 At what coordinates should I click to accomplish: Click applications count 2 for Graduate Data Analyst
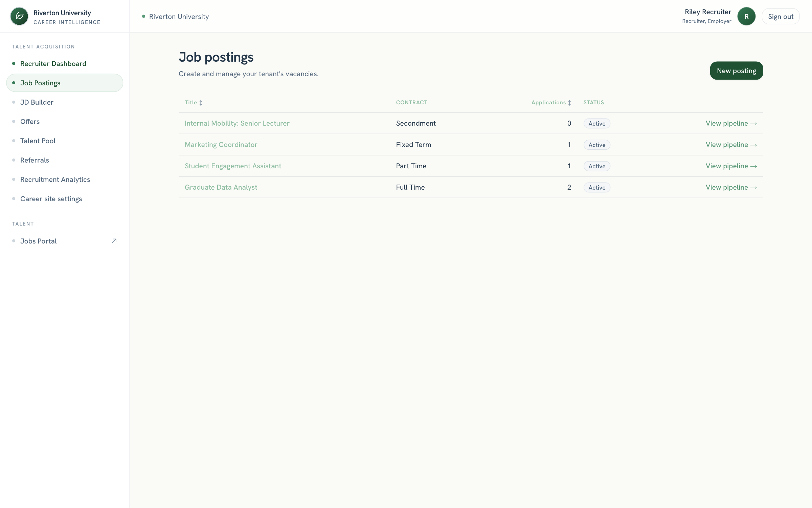point(569,187)
